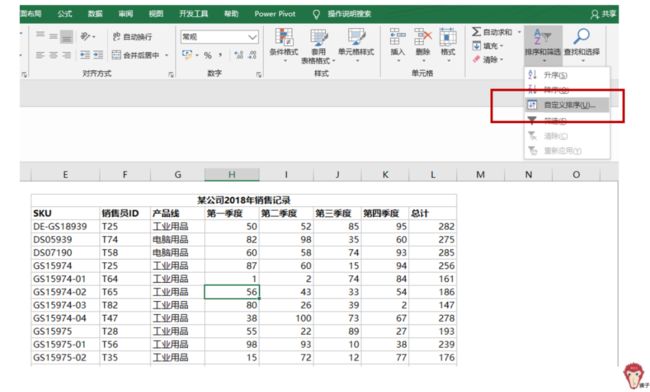Click the 共享 share button
Screen dimensions: 650x392
603,14
